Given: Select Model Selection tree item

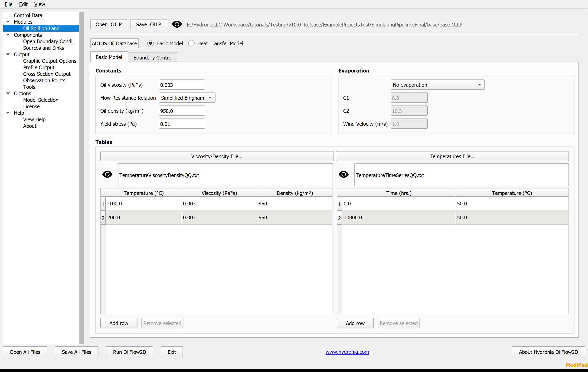Looking at the screenshot, I should pyautogui.click(x=41, y=100).
